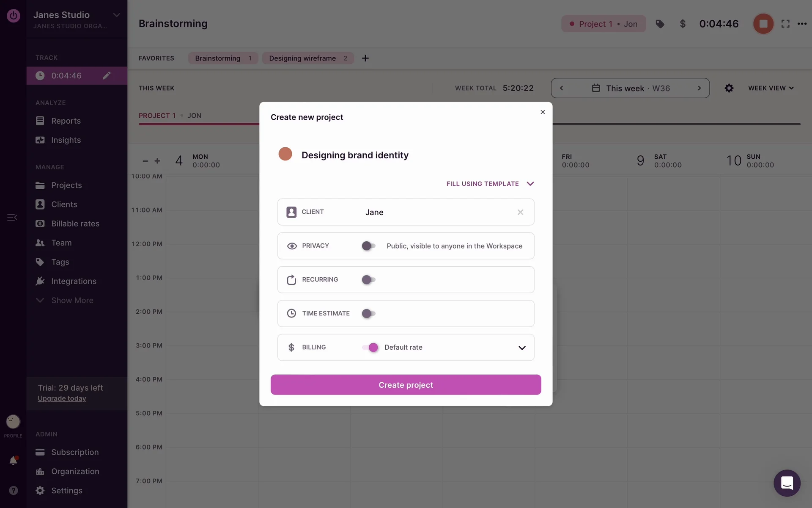
Task: Toggle the Privacy switch
Action: point(368,246)
